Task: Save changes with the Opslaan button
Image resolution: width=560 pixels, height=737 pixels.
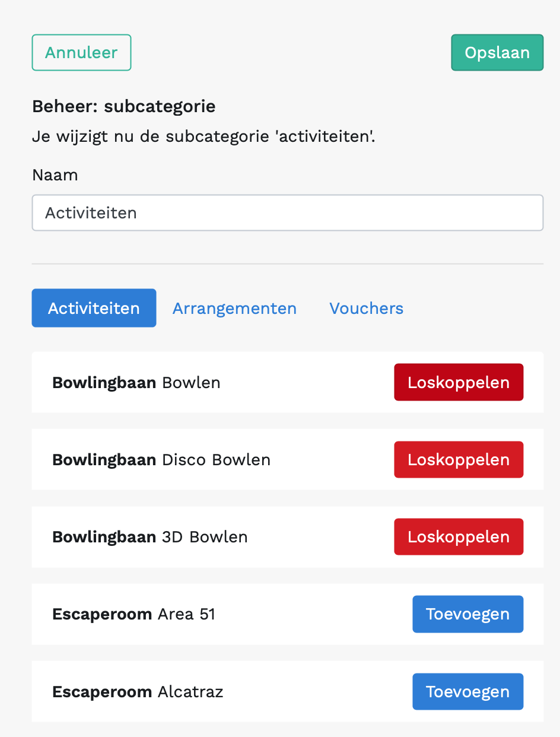Action: (x=497, y=53)
